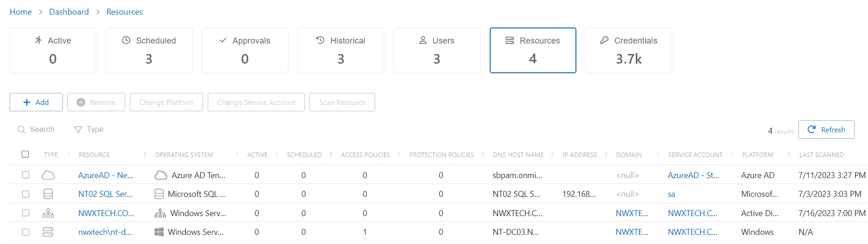Check the NWXTECH.CO... row checkbox

point(26,213)
